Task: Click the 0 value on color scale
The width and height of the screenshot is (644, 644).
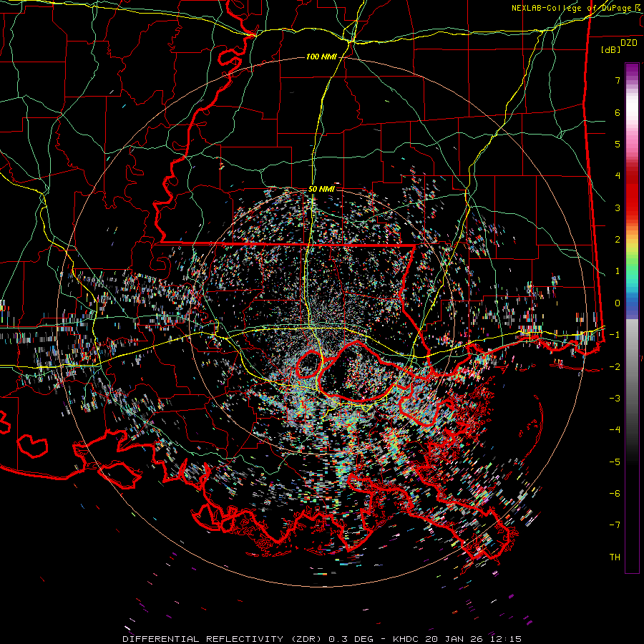Action: pos(618,303)
